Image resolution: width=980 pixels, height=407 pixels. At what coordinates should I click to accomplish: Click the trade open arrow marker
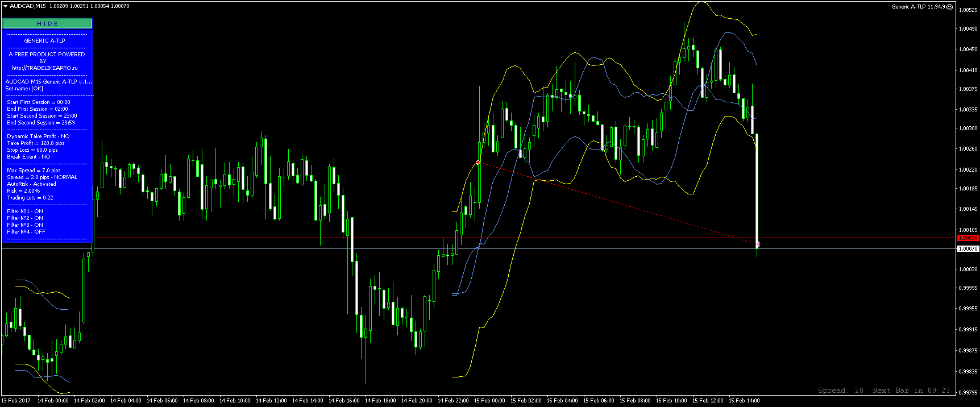coord(477,163)
